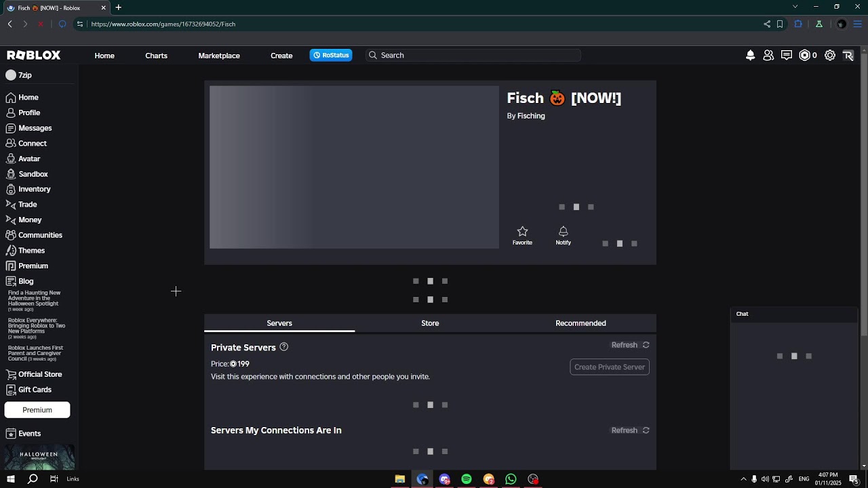Open the RoPro extension icon in header

tap(848, 56)
